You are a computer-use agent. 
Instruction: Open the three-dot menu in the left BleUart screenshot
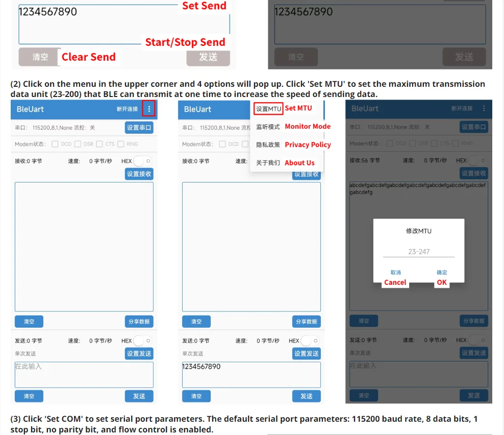[149, 109]
